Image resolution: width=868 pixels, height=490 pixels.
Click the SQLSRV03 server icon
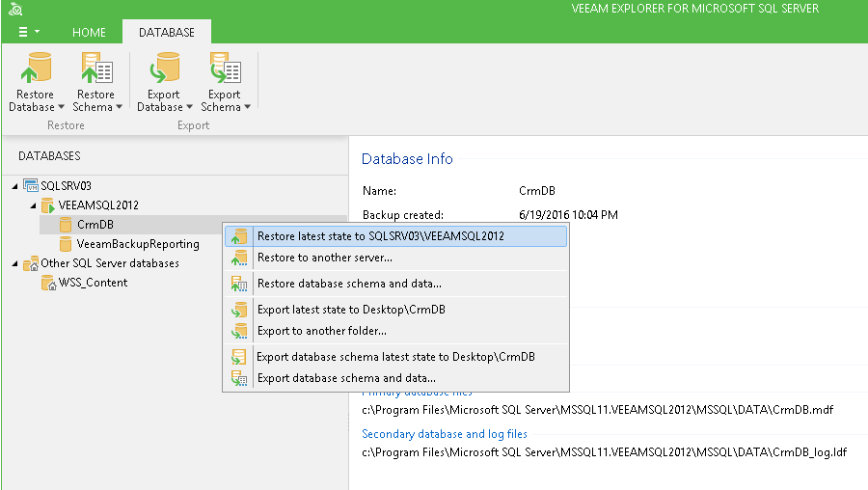[31, 185]
